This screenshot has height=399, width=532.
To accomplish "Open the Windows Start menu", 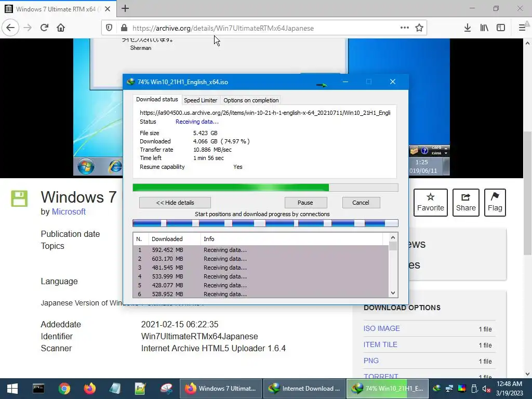I will click(x=12, y=389).
